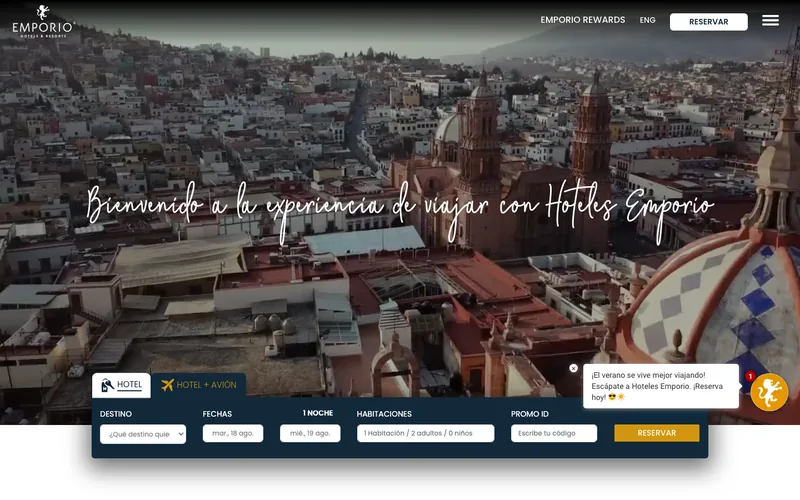This screenshot has width=800, height=500.
Task: Open the destination dropdown
Action: click(x=143, y=434)
